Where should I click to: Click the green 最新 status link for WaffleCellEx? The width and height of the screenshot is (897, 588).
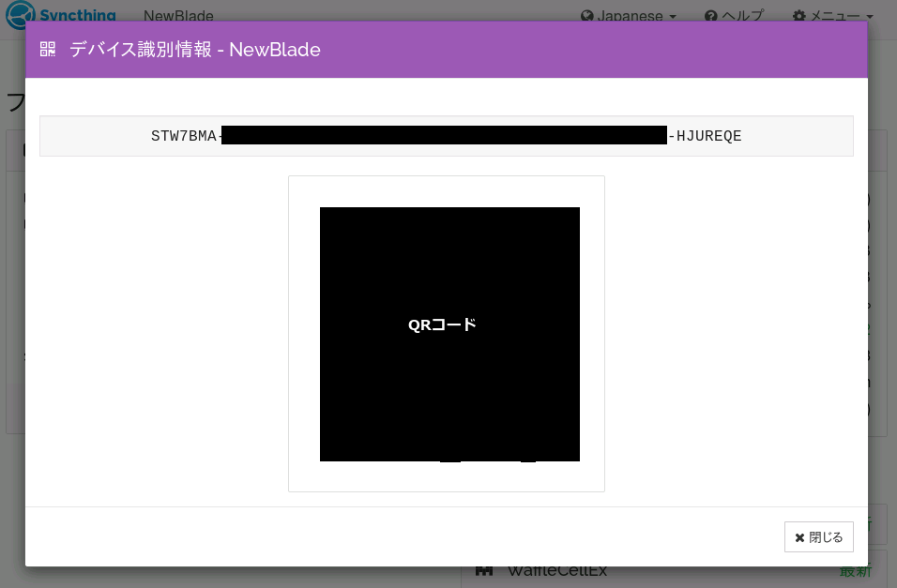pos(855,570)
